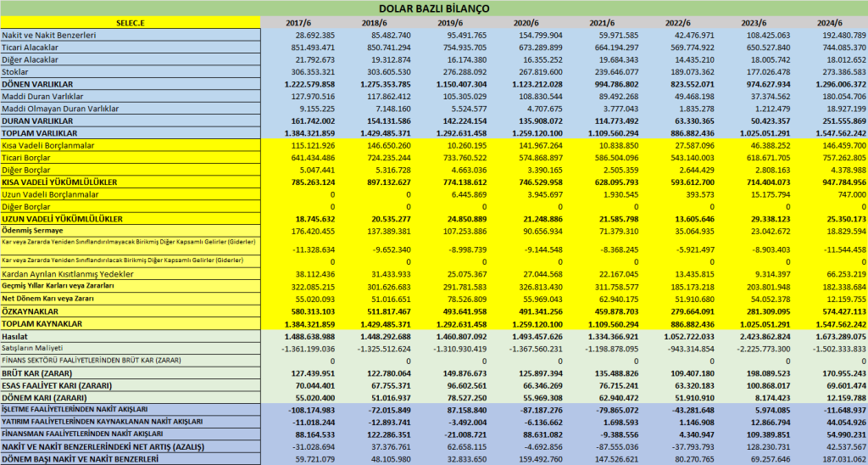This screenshot has height=465, width=868.
Task: Click the Maddi Olmayan Duran Varlıklar label
Action: click(60, 109)
